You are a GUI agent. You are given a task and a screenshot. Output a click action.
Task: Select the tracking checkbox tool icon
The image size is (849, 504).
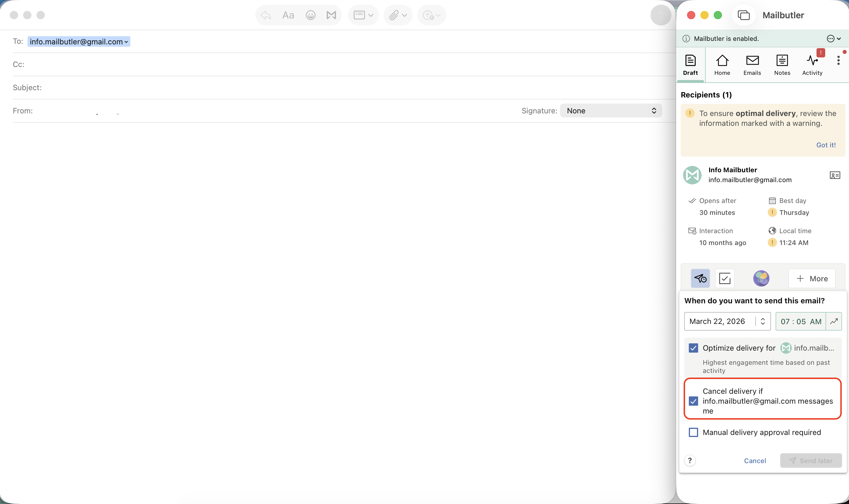click(725, 278)
